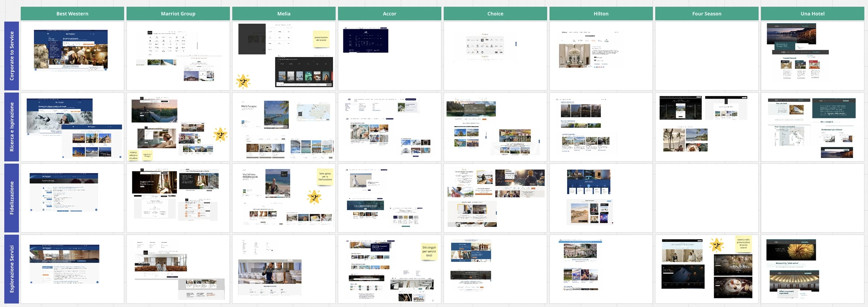The image size is (868, 307).
Task: Click the 'ricerca veloce e intuitiva' sticky note
Action: pos(133,155)
